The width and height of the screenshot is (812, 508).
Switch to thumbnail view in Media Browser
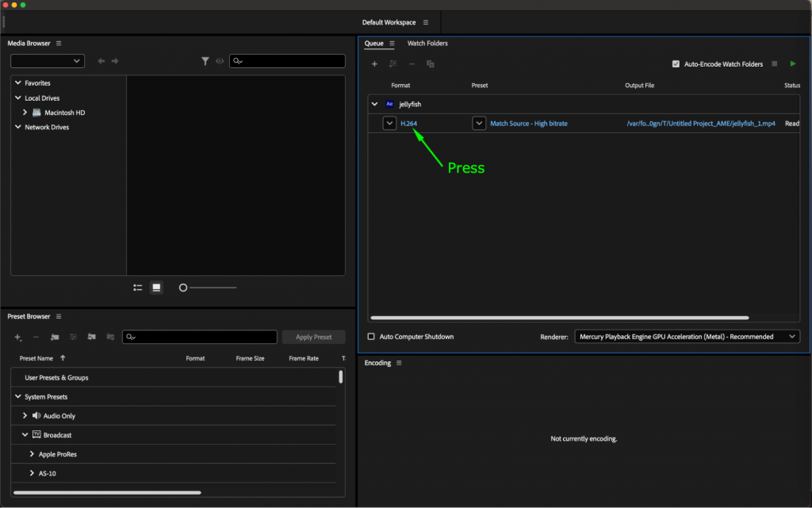(155, 287)
